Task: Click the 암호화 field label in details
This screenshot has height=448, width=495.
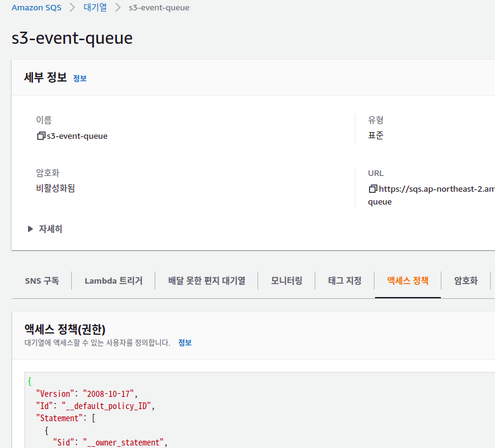Action: pos(47,173)
